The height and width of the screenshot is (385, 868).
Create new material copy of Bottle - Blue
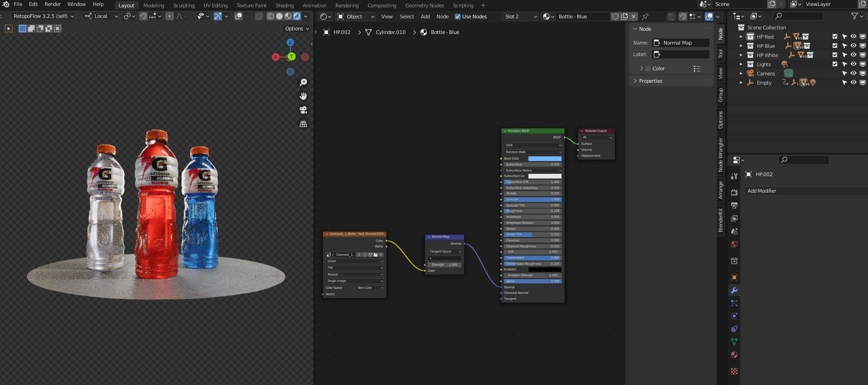[624, 17]
